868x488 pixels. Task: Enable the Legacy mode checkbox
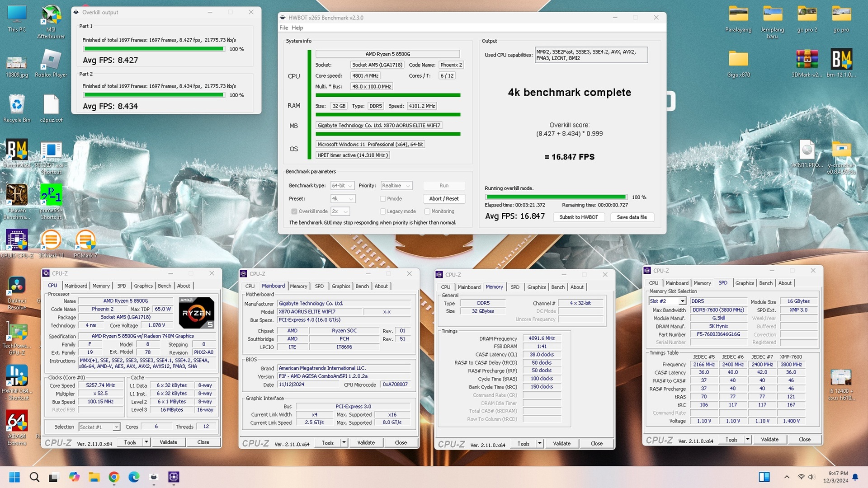[x=383, y=211]
